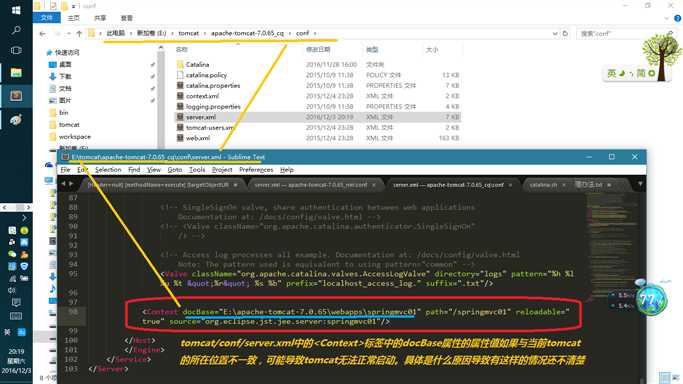The width and height of the screenshot is (683, 384).
Task: Switch to server.xml apache-tomcat-7.0.65_cq\conf tab
Action: click(x=448, y=185)
